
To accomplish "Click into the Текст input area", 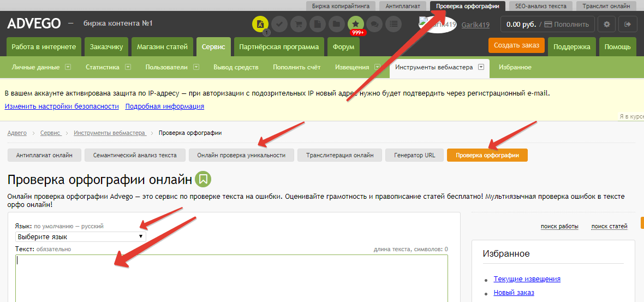I will pyautogui.click(x=231, y=278).
